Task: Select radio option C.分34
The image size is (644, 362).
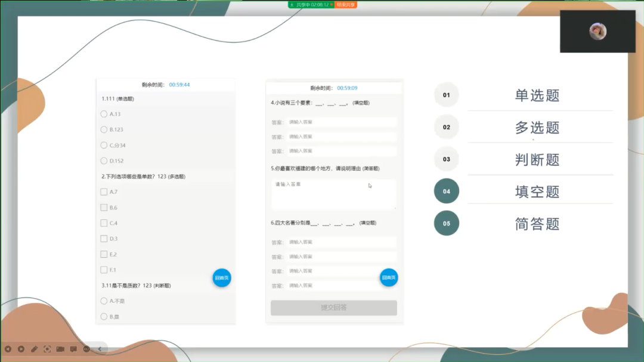Action: (104, 145)
